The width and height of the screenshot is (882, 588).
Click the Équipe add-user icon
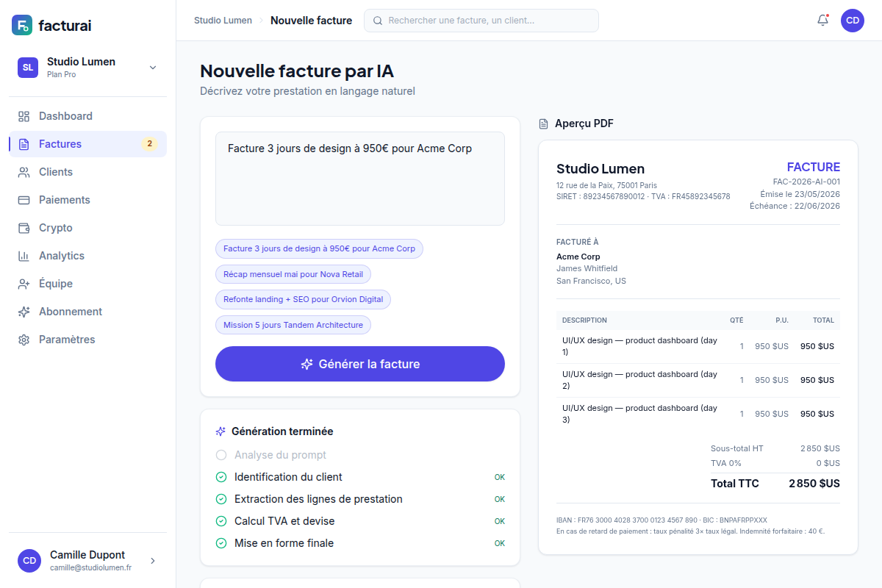[x=24, y=284]
